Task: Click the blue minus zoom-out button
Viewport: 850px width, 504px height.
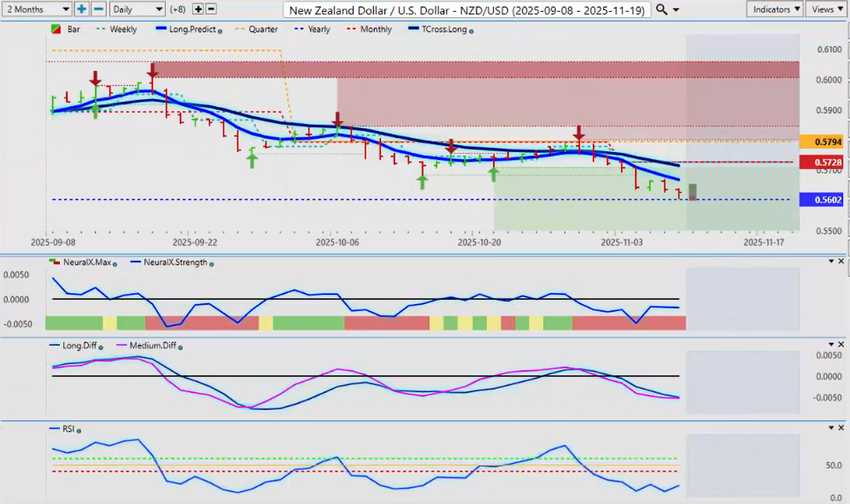Action: click(x=98, y=9)
